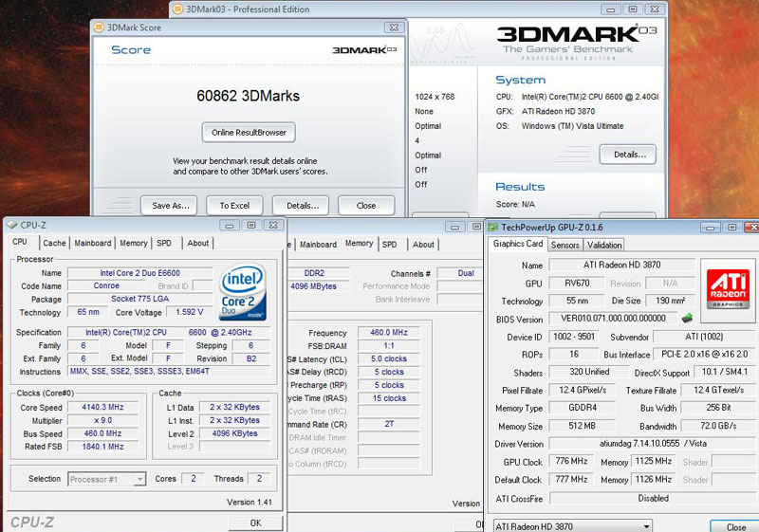759x532 pixels.
Task: Click the Bus Interface PCI-E 2.0 field
Action: (x=704, y=354)
